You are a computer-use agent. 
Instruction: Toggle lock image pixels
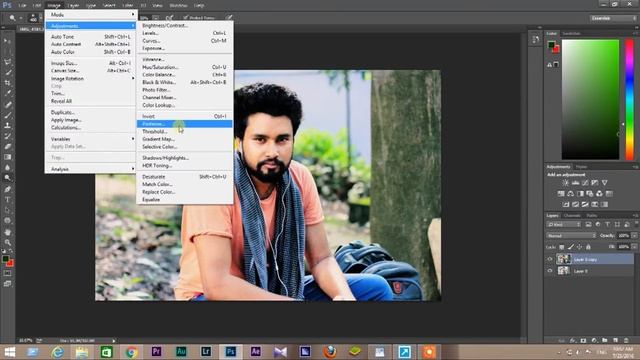point(571,247)
